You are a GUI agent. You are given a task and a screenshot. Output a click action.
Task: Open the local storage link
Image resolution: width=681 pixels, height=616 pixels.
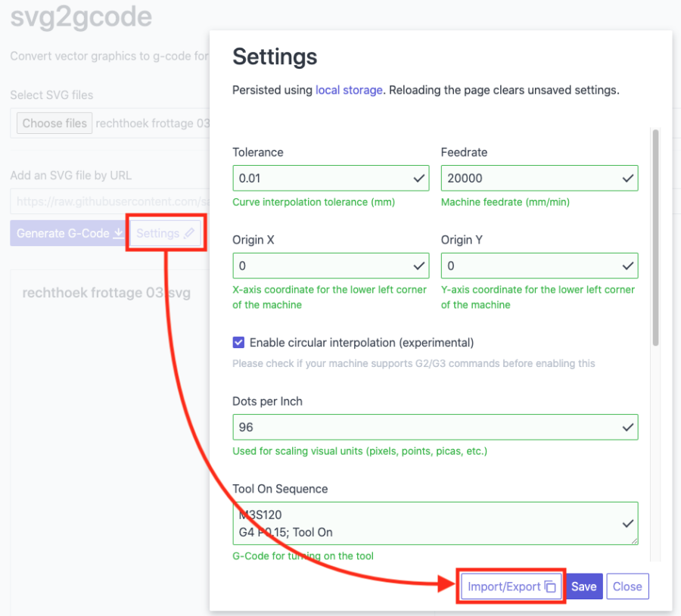tap(349, 89)
